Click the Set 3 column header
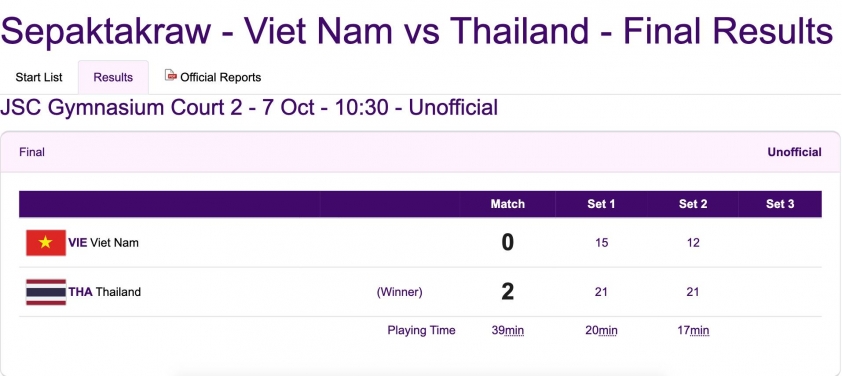This screenshot has height=376, width=842. click(x=780, y=204)
